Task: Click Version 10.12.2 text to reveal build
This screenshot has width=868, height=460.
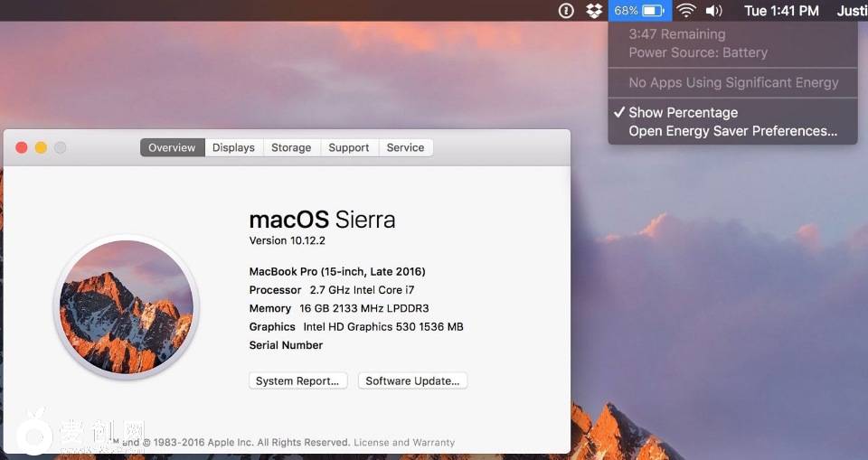Action: 287,240
